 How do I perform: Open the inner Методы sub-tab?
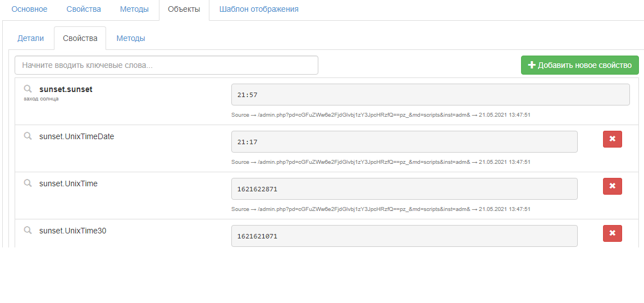(x=131, y=38)
